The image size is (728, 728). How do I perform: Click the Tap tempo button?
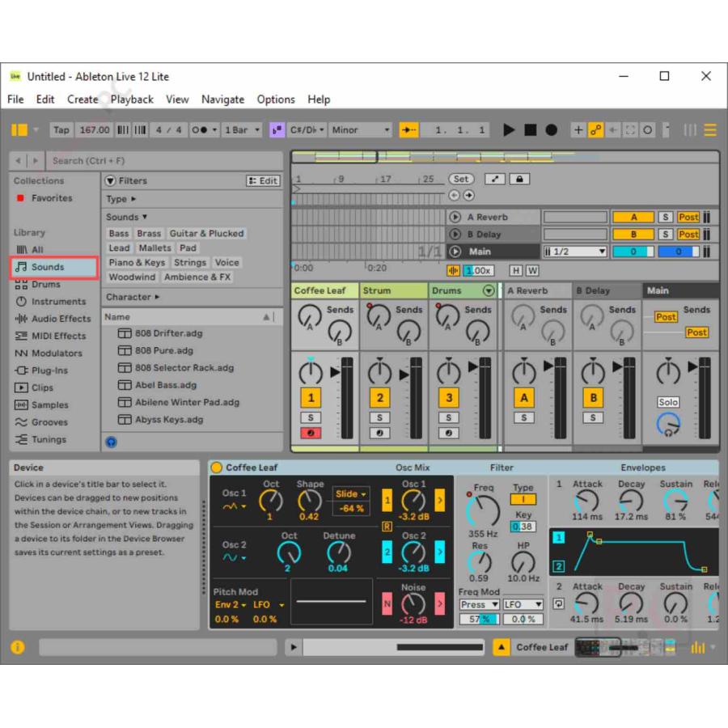coord(61,129)
